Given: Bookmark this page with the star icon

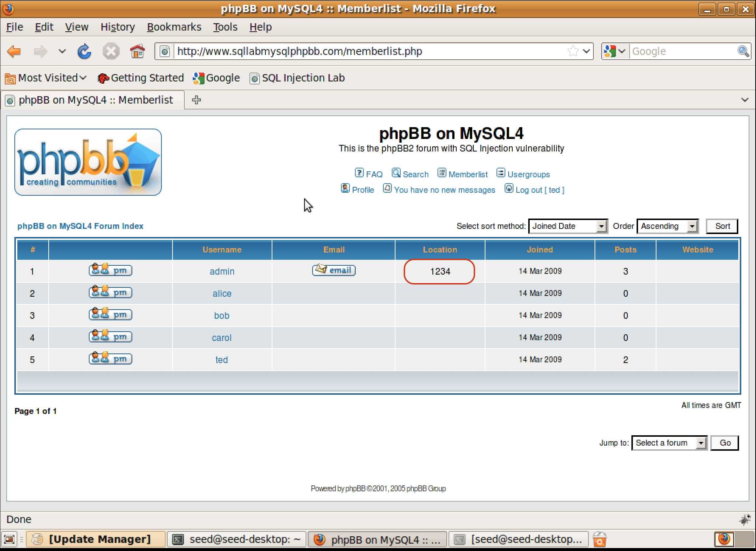Looking at the screenshot, I should point(573,51).
